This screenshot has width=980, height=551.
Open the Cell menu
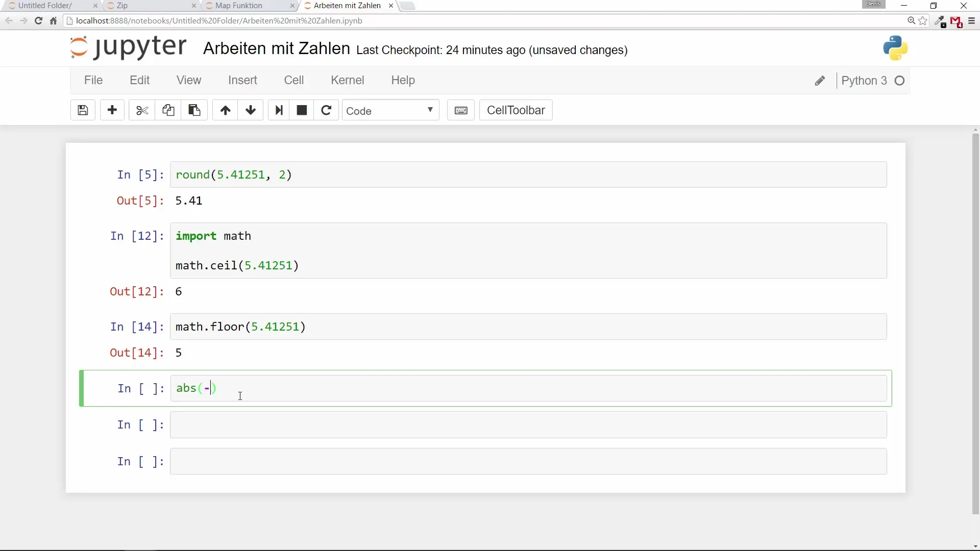pyautogui.click(x=294, y=80)
